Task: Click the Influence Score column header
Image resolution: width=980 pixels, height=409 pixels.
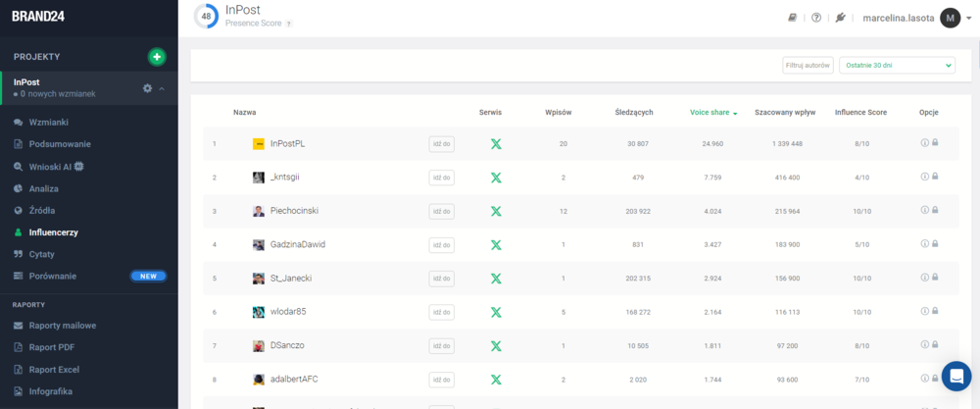Action: point(860,113)
